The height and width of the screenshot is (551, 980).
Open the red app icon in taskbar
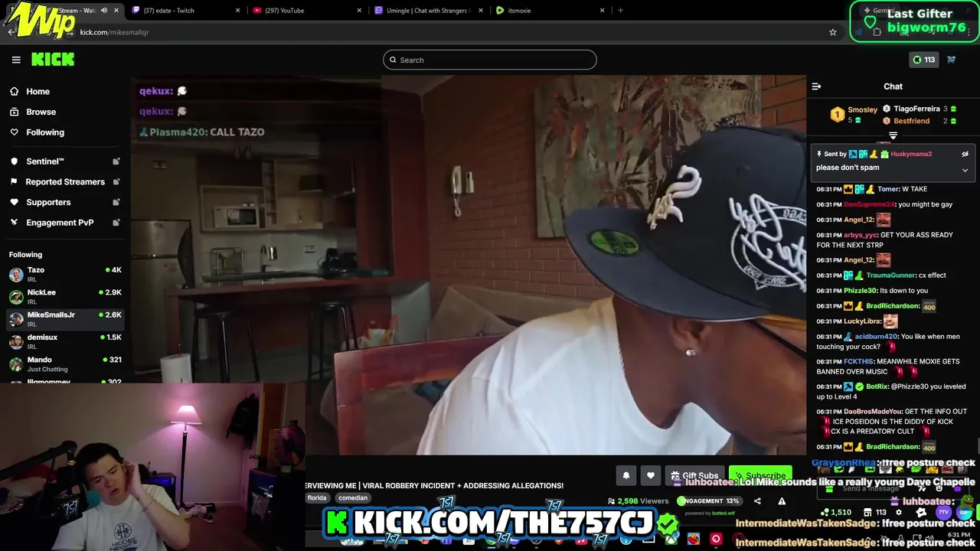(x=715, y=539)
